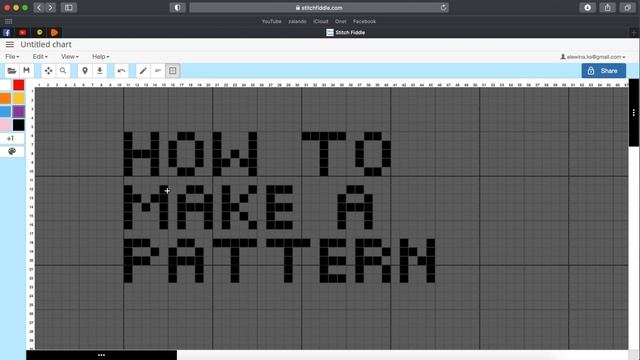Image resolution: width=640 pixels, height=360 pixels.
Task: Select the black color swatch
Action: [18, 125]
